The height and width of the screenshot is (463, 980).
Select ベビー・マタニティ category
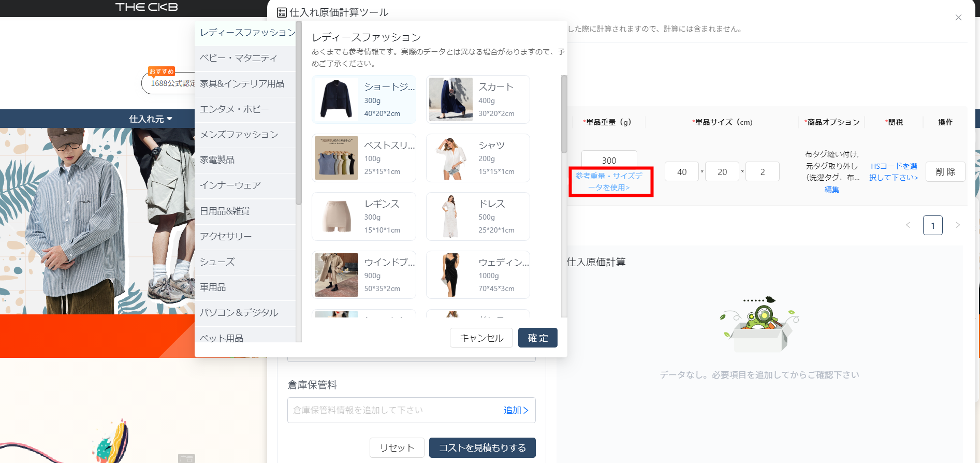tap(245, 58)
